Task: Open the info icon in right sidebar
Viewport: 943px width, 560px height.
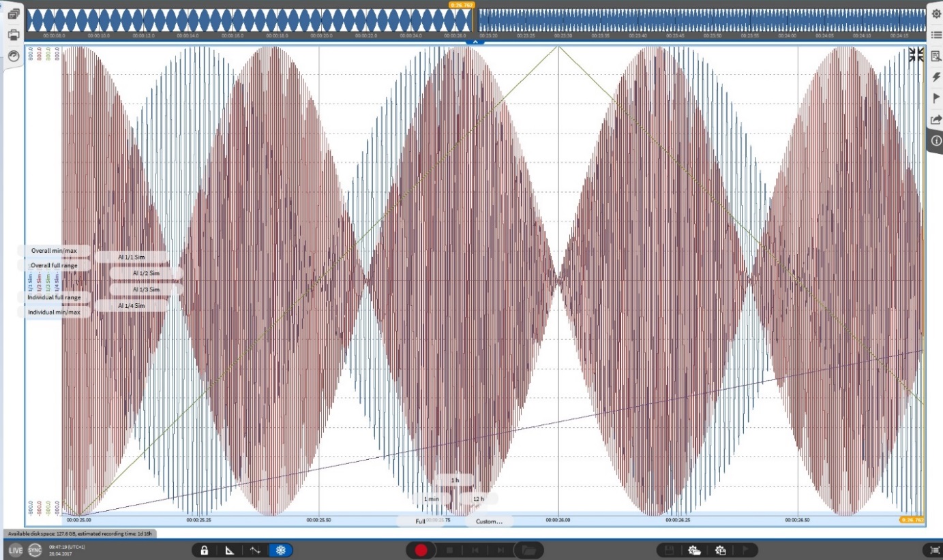Action: tap(935, 140)
